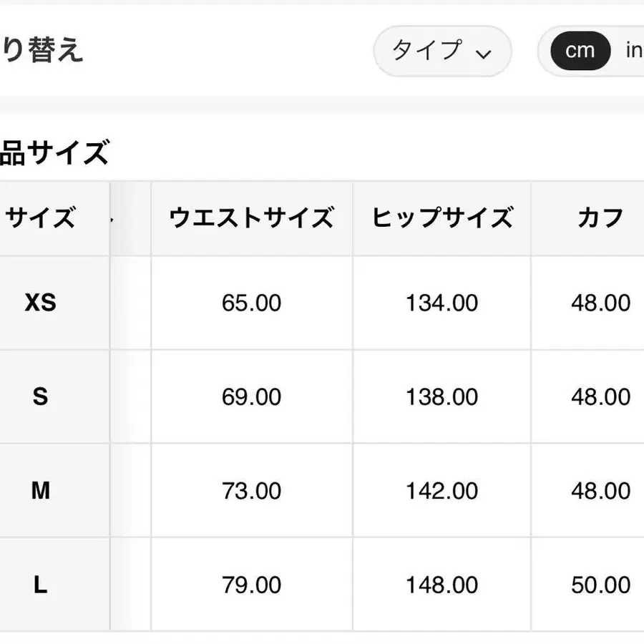This screenshot has height=644, width=644.
Task: Click the カフ column header
Action: coord(600,218)
